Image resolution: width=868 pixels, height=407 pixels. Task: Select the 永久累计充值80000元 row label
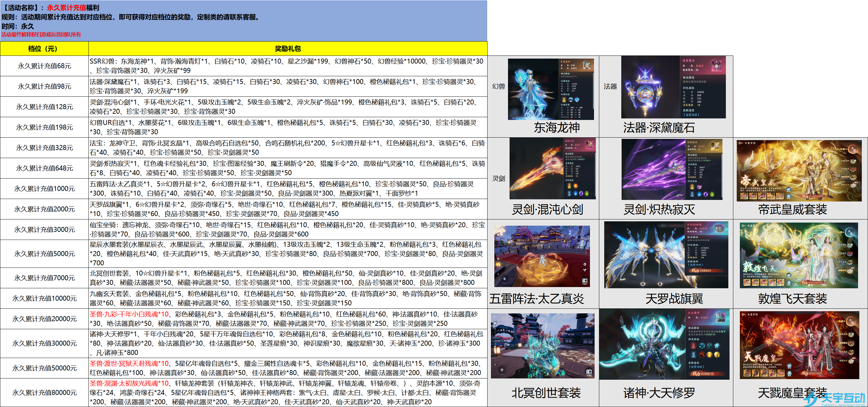point(44,392)
